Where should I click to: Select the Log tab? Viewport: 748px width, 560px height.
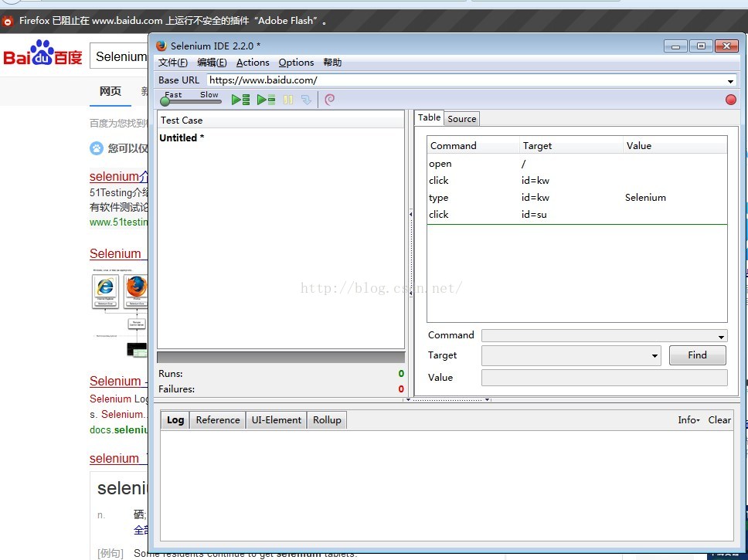(175, 419)
